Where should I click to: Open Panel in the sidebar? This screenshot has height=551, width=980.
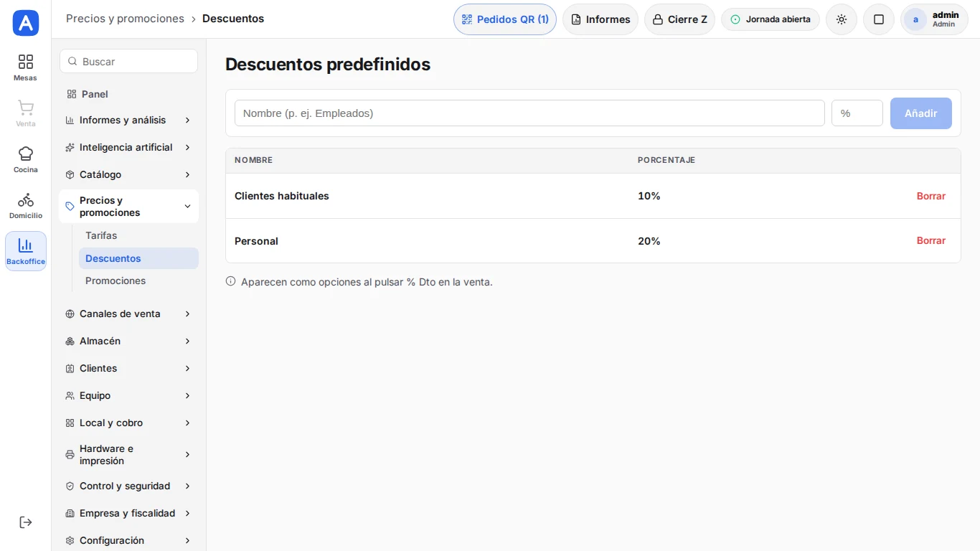click(x=128, y=94)
